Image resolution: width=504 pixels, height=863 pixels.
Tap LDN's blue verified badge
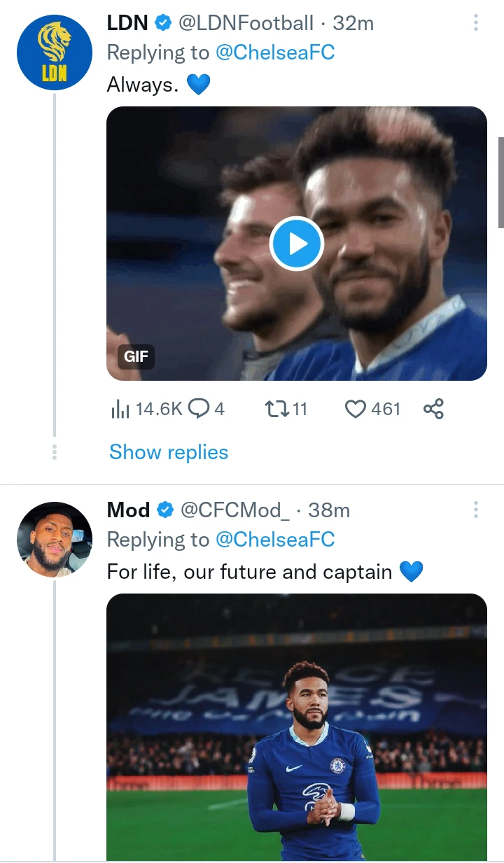click(x=163, y=24)
